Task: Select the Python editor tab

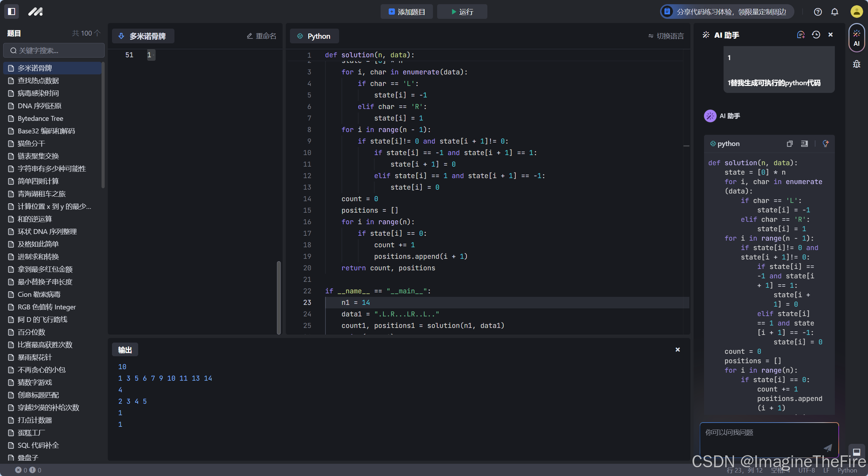Action: pos(314,36)
